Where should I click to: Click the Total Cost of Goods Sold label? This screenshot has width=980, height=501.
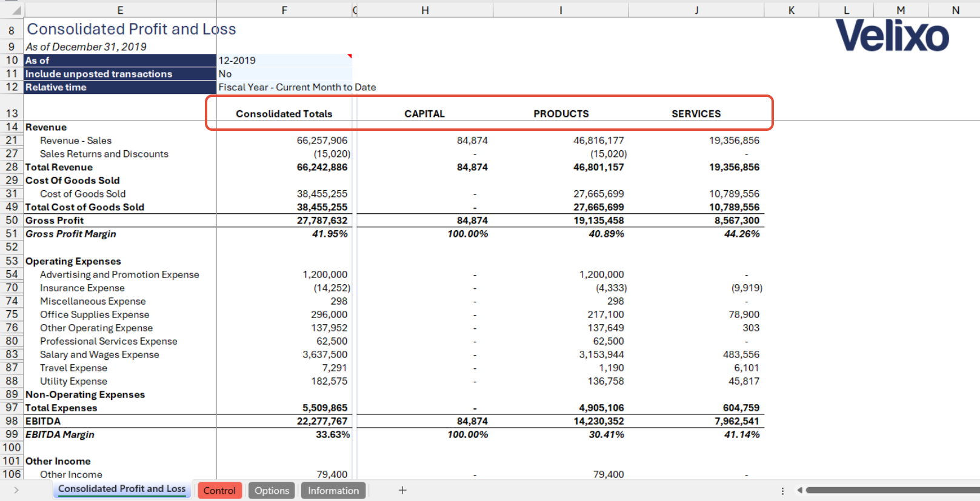[85, 207]
